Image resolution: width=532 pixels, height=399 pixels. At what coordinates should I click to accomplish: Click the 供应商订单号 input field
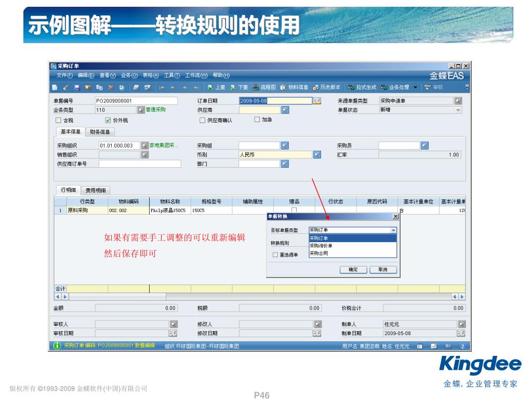click(x=140, y=164)
